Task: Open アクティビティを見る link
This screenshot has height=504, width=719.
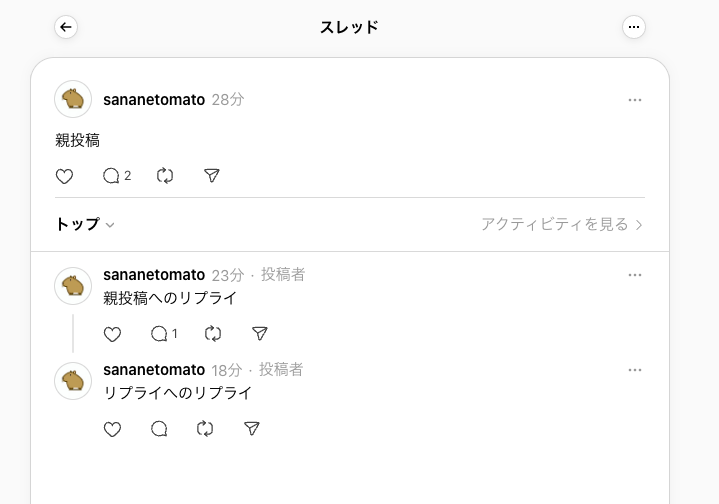Action: (562, 224)
